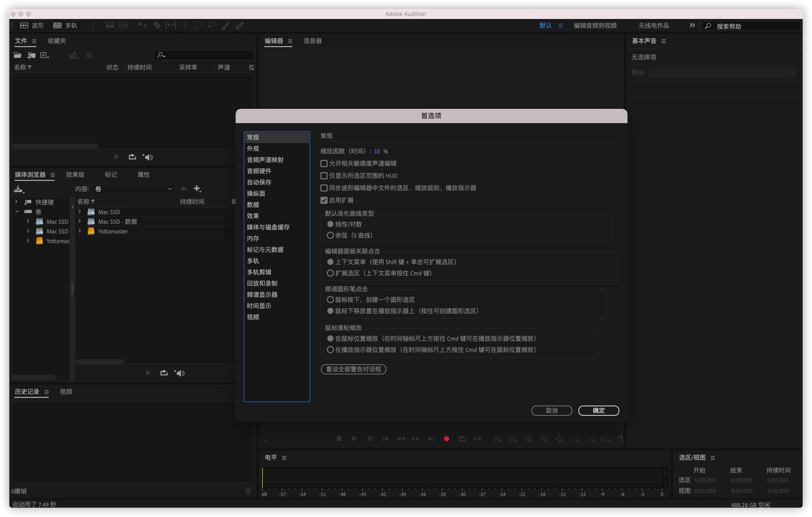Switch to Multitrack (多轨) view

coord(65,25)
